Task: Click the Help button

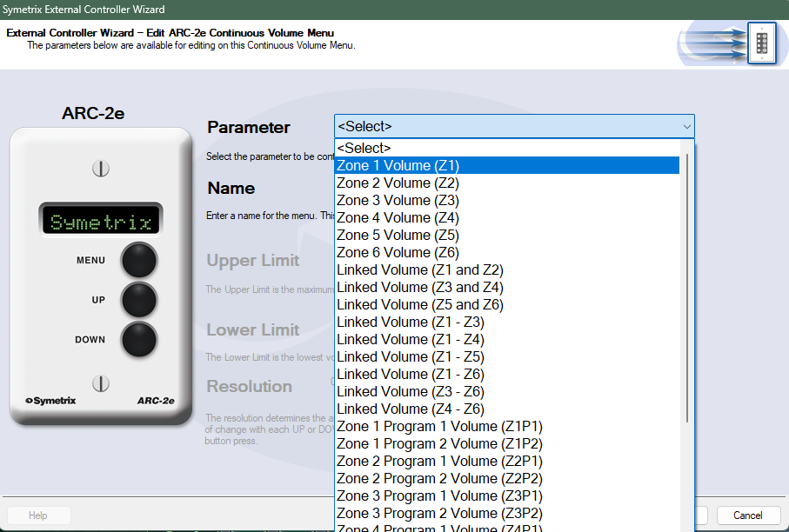Action: coord(38,515)
